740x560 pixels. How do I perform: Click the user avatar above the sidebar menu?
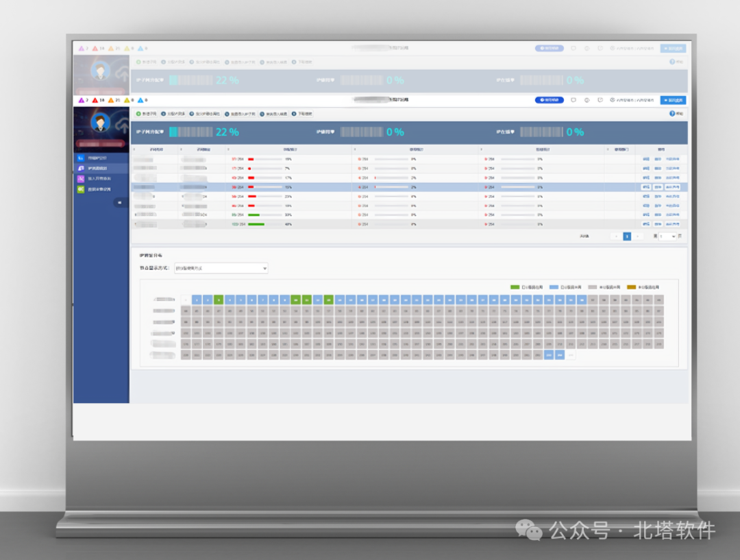(100, 123)
